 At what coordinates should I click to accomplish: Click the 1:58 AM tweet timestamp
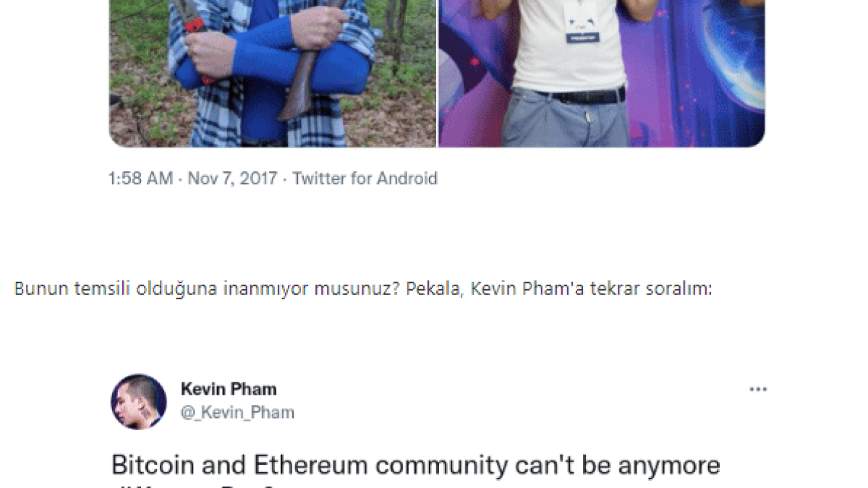[140, 179]
